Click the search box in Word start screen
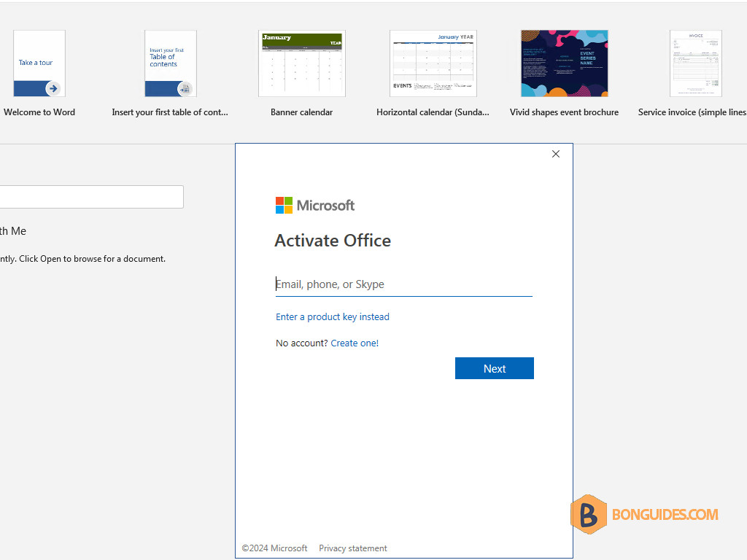The height and width of the screenshot is (560, 747). [90, 197]
